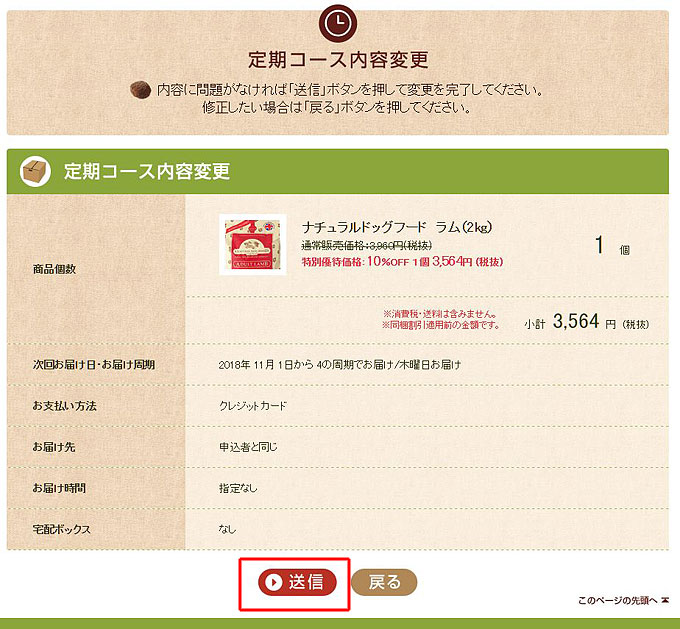The width and height of the screenshot is (680, 629).
Task: Click the 戻る back button
Action: (384, 582)
